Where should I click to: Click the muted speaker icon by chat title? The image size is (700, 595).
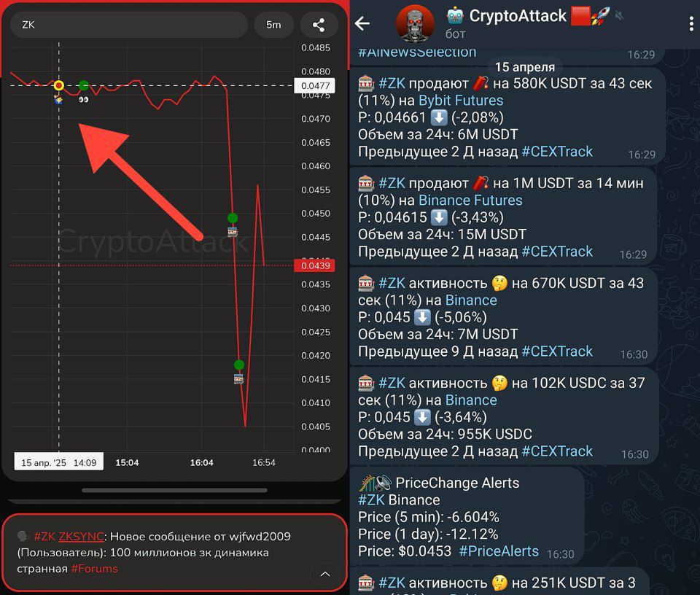[619, 16]
